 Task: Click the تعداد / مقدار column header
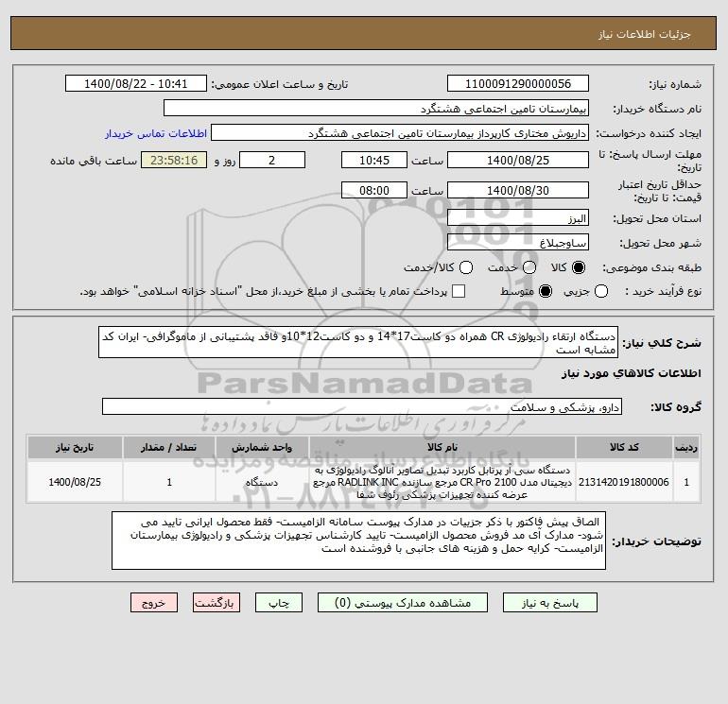pos(168,447)
